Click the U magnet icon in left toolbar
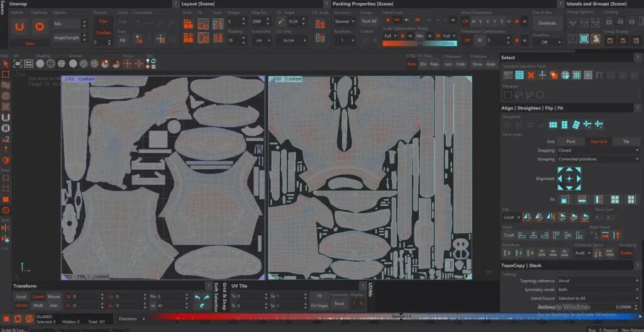This screenshot has width=644, height=332. [6, 118]
